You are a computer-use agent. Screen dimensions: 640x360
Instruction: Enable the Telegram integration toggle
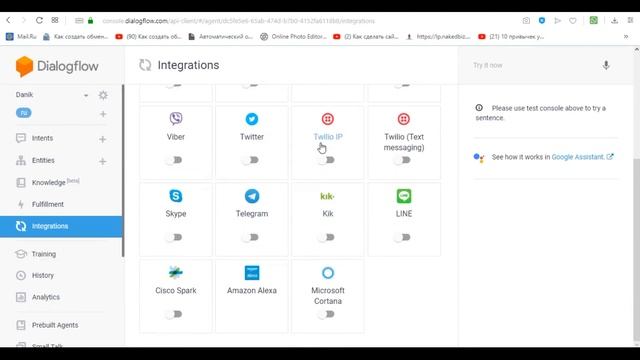250,237
